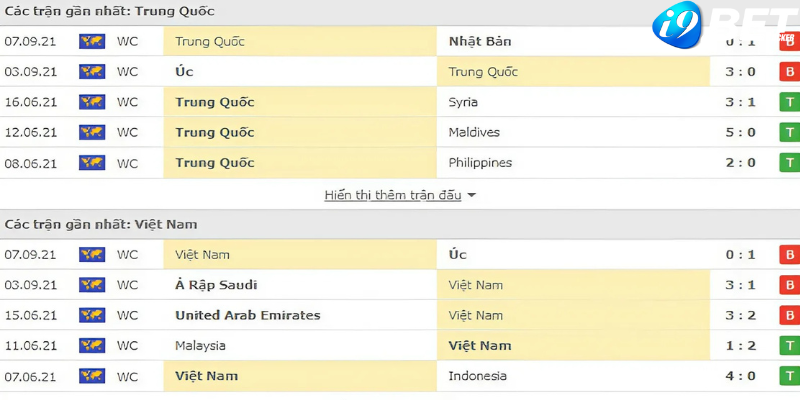Select United Arab Emirates team name
This screenshot has height=400, width=800.
pyautogui.click(x=248, y=315)
